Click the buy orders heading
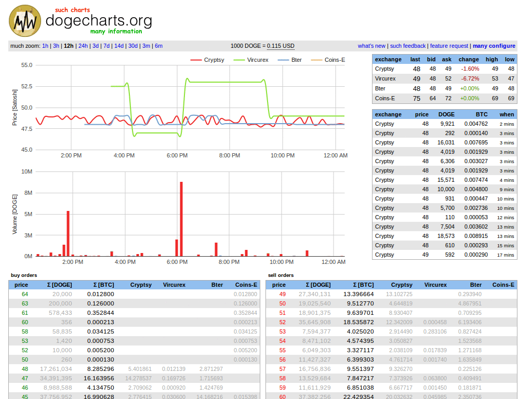This screenshot has width=532, height=399. (x=24, y=275)
